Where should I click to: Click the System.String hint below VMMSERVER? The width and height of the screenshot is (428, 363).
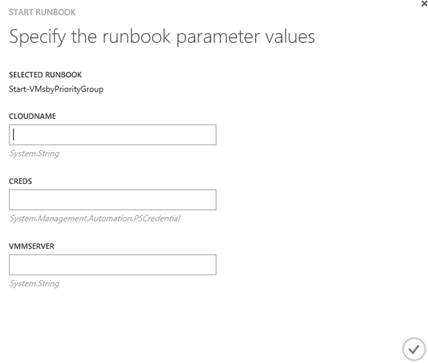34,284
